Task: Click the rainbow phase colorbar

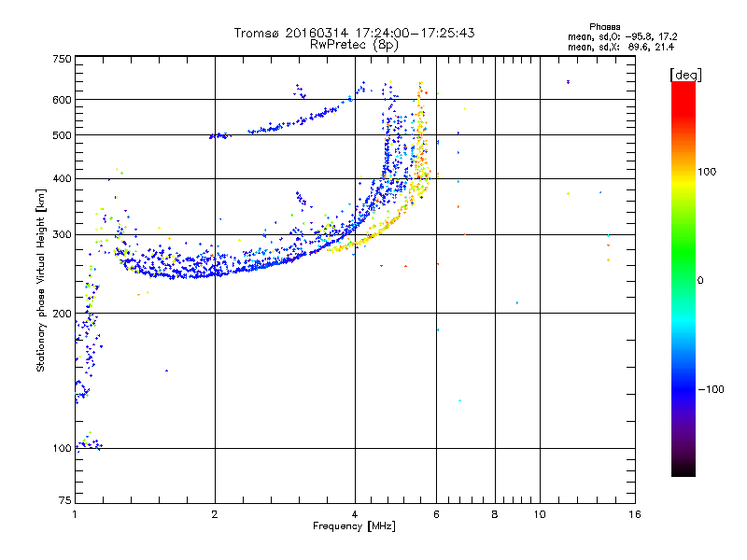Action: [x=684, y=278]
